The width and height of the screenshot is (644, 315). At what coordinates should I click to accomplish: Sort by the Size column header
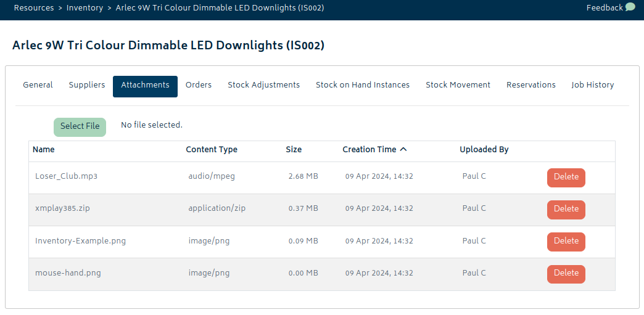point(294,150)
